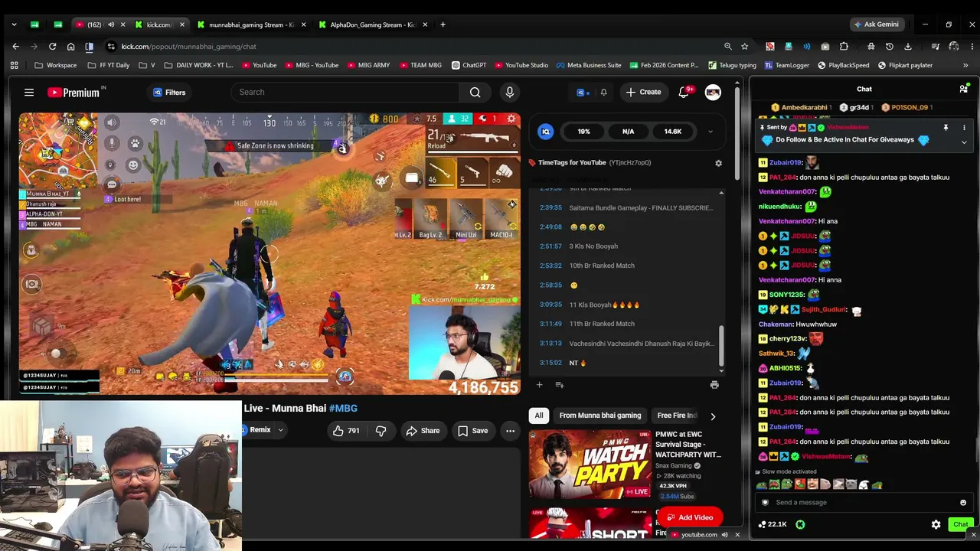Start voice search with the microphone
Screen dimensions: 980x551
(x=510, y=93)
